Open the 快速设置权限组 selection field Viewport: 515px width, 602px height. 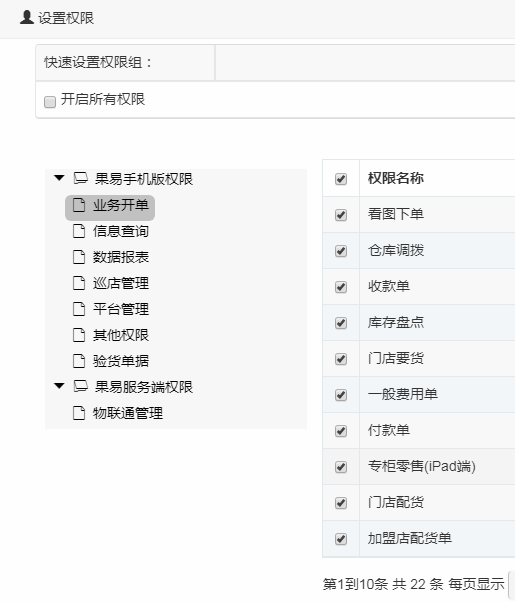(365, 63)
